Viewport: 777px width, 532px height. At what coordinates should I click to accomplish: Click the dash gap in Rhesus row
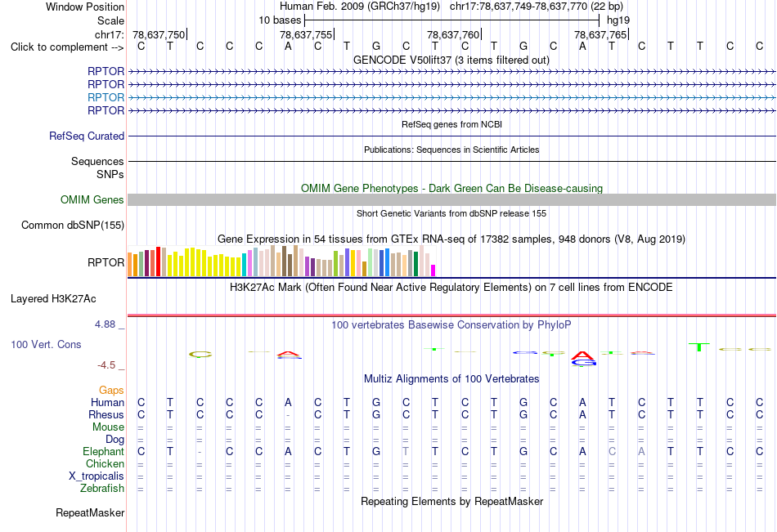[x=288, y=415]
